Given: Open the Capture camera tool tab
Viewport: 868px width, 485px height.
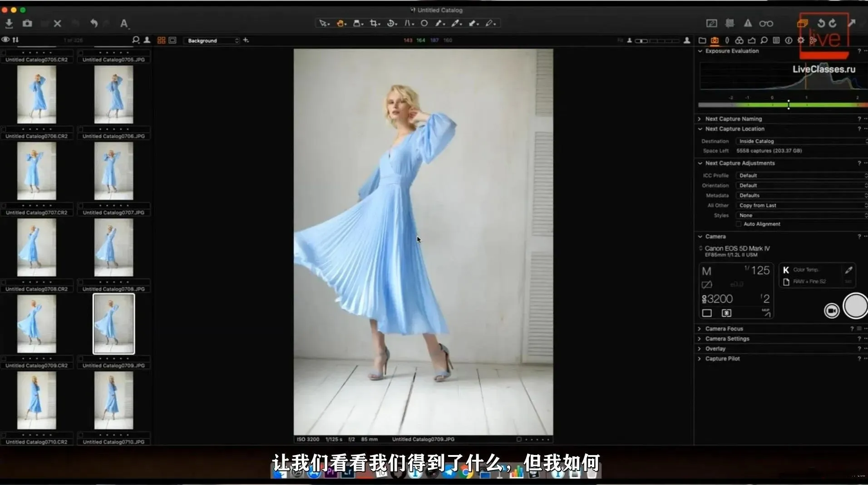Looking at the screenshot, I should pyautogui.click(x=715, y=40).
